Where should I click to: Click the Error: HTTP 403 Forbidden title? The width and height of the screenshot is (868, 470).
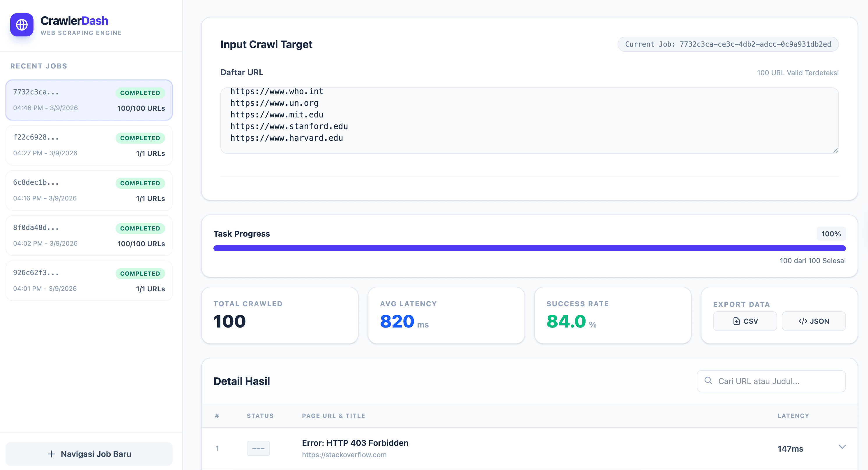coord(355,443)
